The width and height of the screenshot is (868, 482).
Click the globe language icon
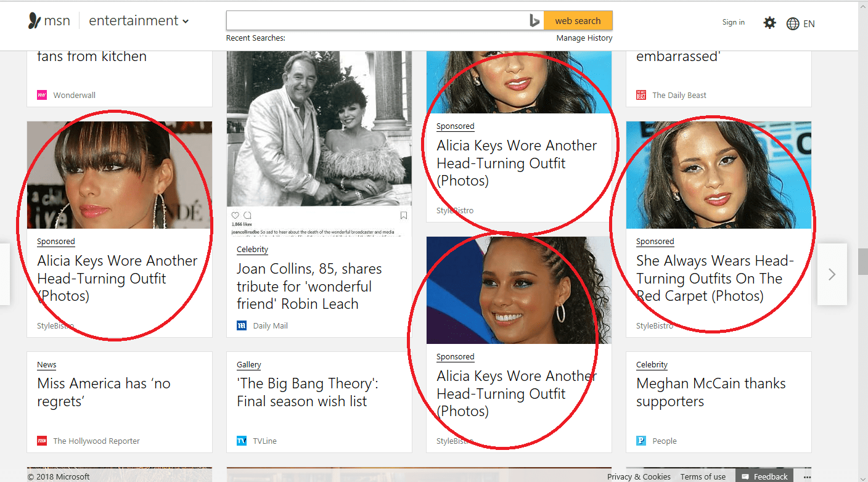click(793, 23)
